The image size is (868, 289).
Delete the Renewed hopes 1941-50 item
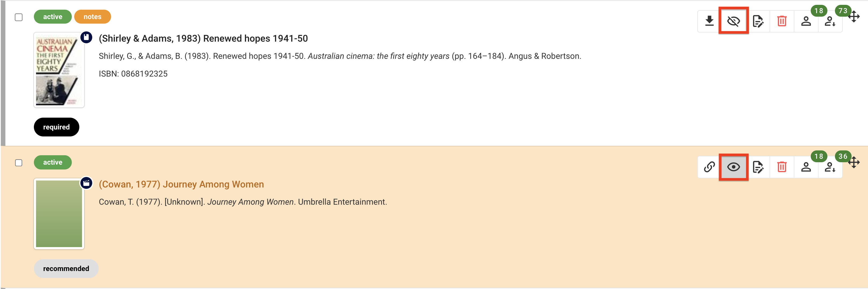[x=782, y=21]
